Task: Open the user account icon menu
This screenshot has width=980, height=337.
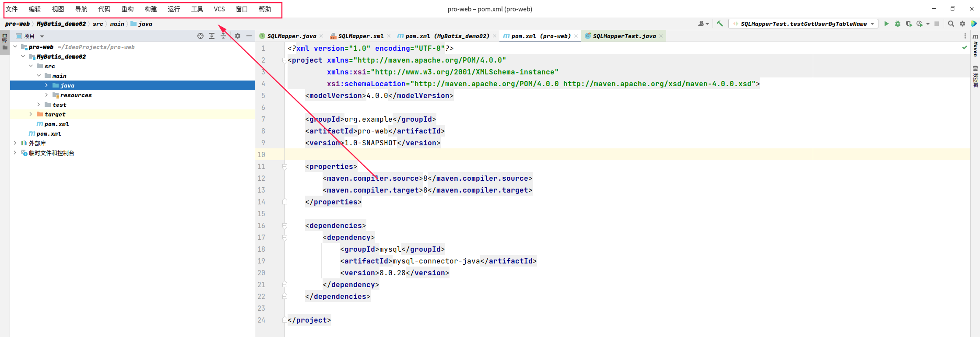Action: point(703,24)
